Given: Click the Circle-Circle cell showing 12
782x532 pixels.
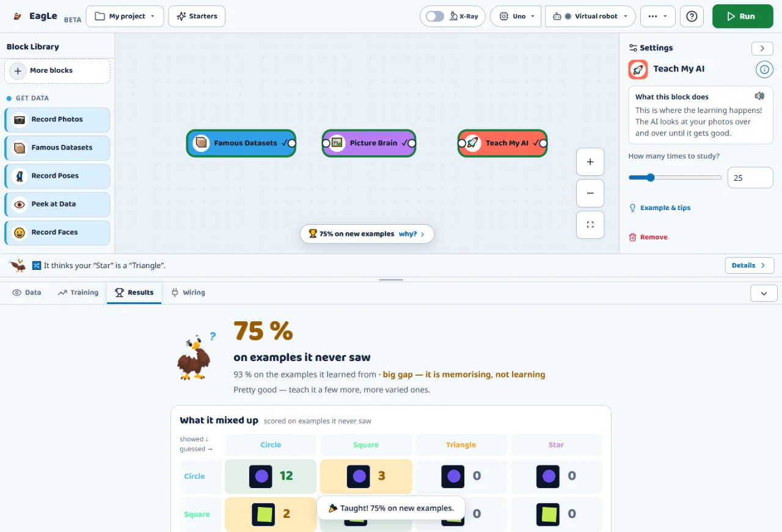Looking at the screenshot, I should tap(271, 476).
